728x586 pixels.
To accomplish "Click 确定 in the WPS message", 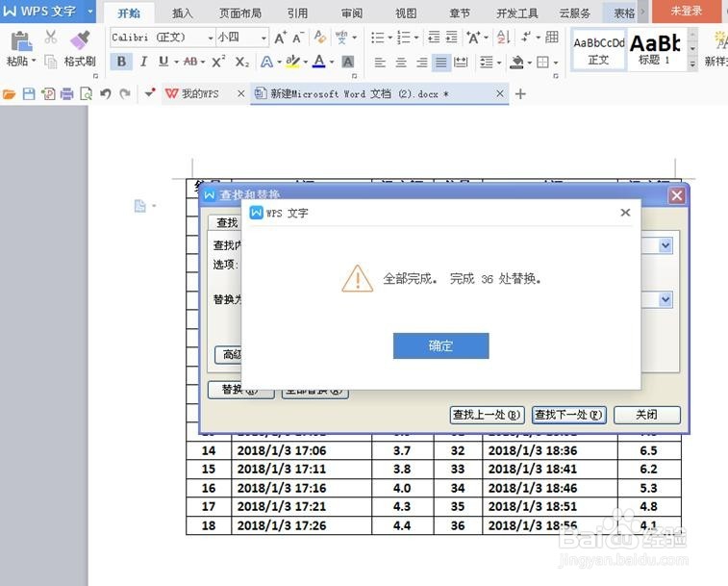I will pos(440,345).
